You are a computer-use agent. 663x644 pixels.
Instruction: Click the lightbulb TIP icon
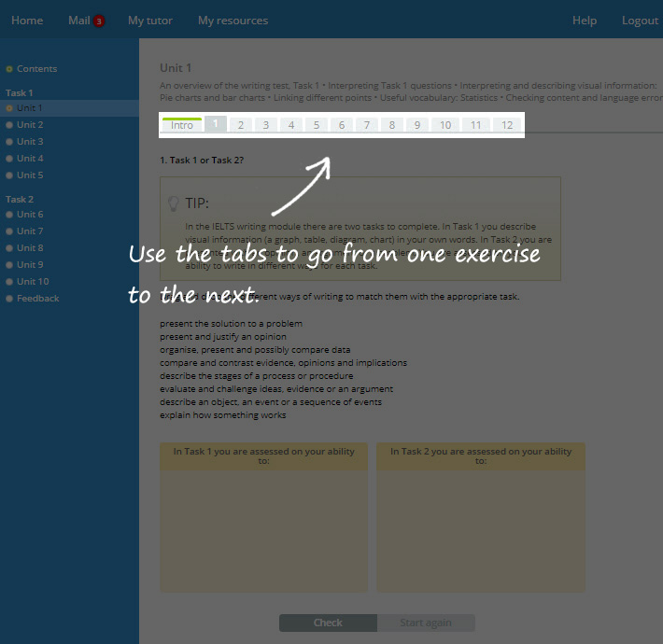173,203
